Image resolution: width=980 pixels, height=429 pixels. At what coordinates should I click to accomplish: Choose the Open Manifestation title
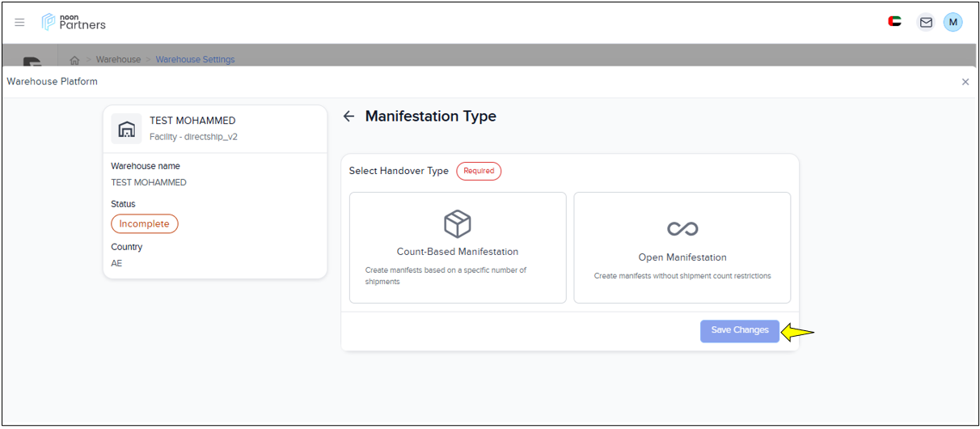682,257
